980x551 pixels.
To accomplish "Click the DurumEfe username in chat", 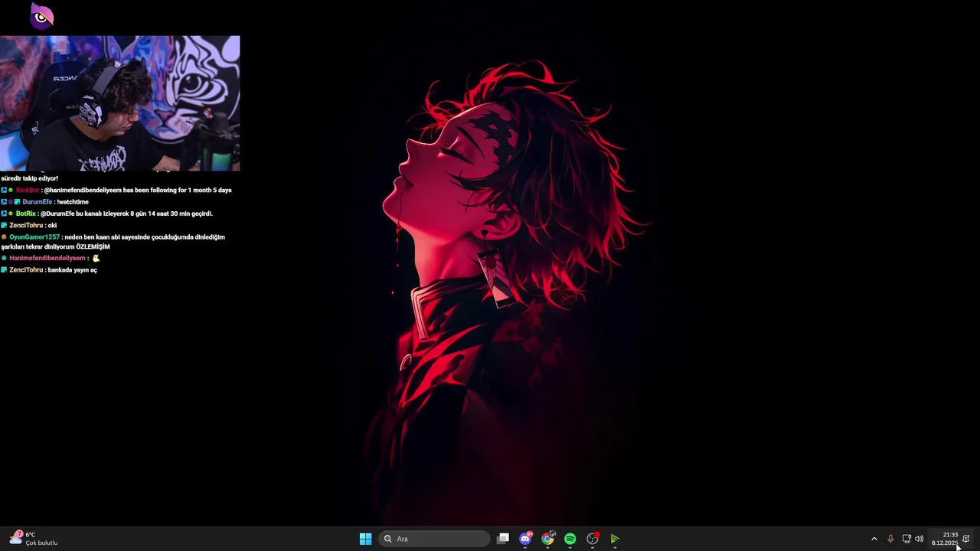I will pyautogui.click(x=38, y=202).
